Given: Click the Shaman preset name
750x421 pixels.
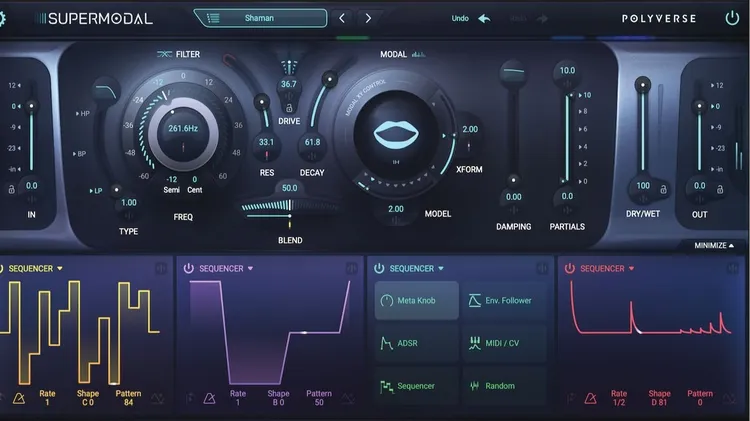Looking at the screenshot, I should (x=259, y=18).
